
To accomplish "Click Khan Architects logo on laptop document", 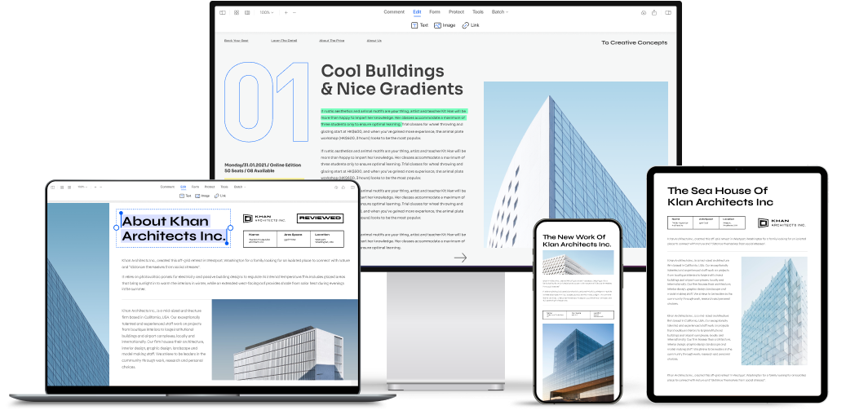I will tap(264, 218).
